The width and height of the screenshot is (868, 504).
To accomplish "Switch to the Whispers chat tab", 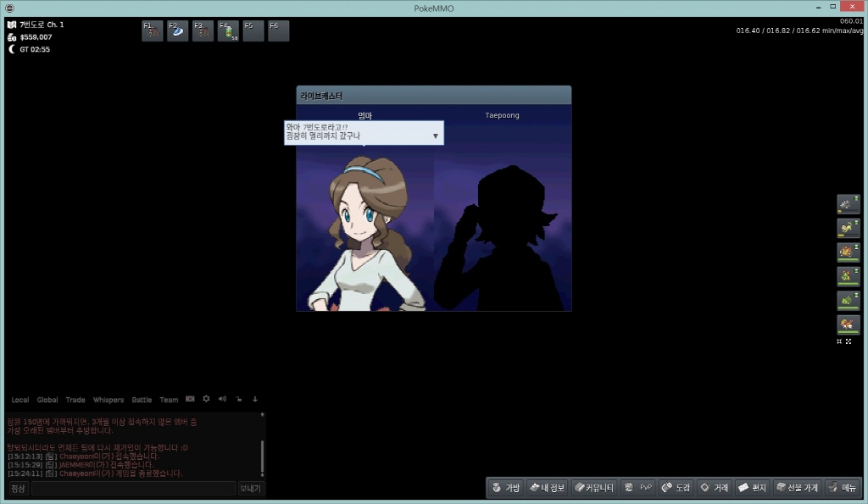I will click(x=108, y=400).
